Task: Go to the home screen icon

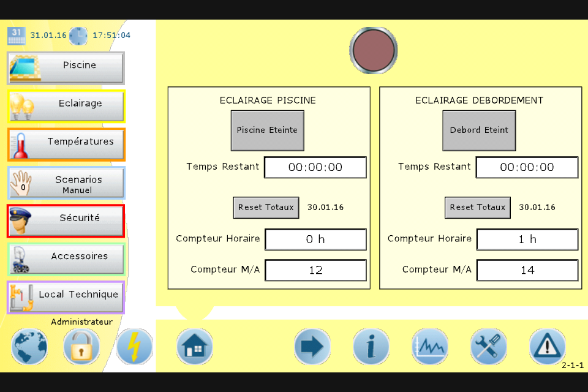Action: tap(195, 347)
